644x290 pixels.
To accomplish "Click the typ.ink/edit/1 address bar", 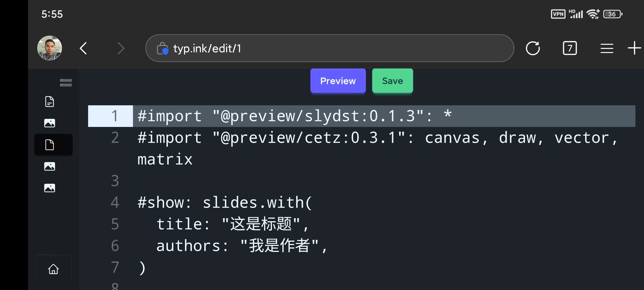I will click(x=325, y=48).
